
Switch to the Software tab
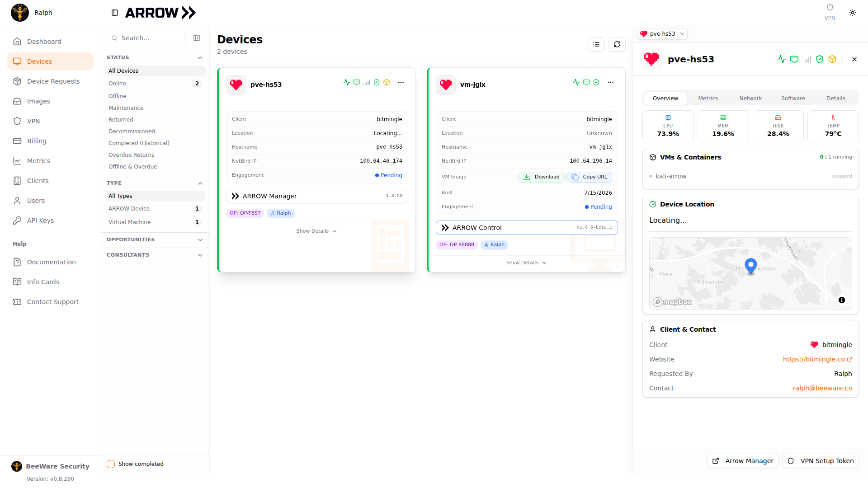793,99
